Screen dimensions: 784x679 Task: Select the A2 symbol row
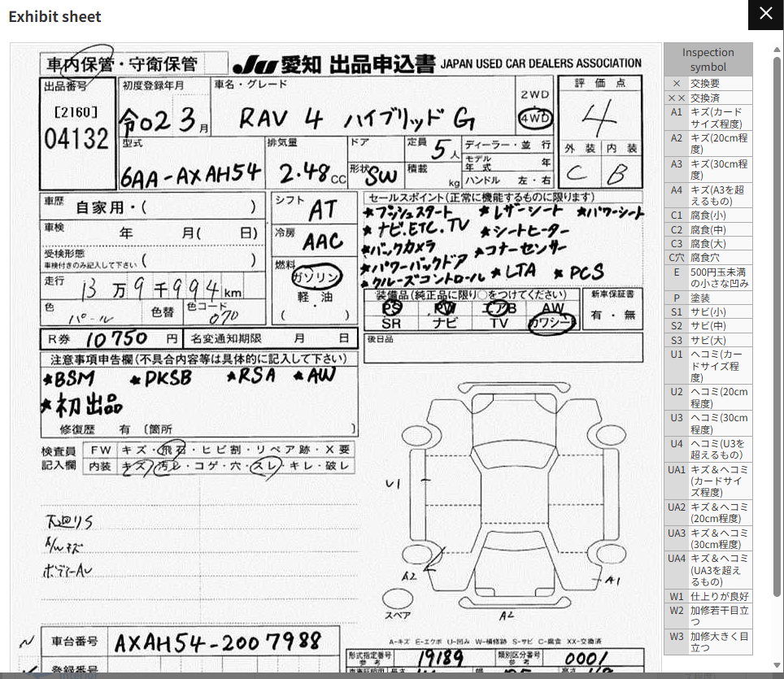pyautogui.click(x=708, y=144)
